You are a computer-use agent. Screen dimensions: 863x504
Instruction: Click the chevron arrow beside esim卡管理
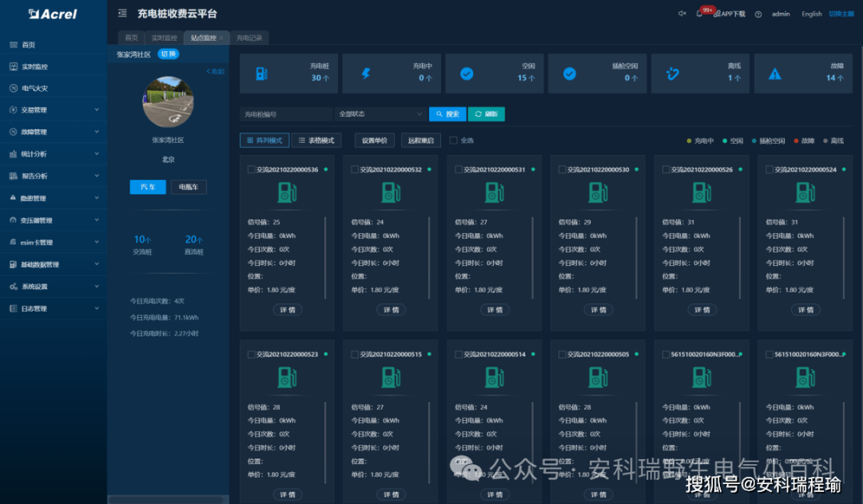[97, 242]
